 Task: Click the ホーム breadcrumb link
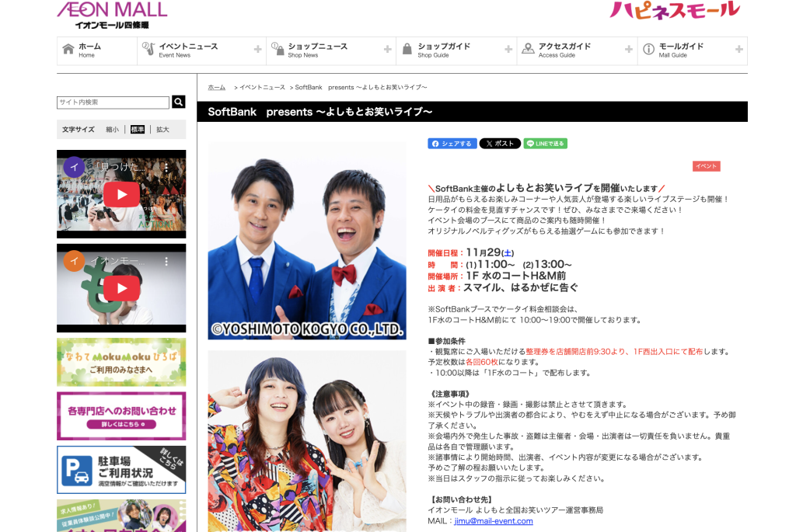pyautogui.click(x=216, y=88)
